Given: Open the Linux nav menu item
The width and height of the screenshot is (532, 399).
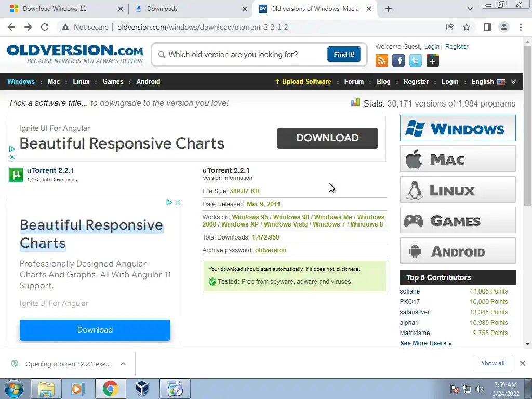Looking at the screenshot, I should pos(81,82).
